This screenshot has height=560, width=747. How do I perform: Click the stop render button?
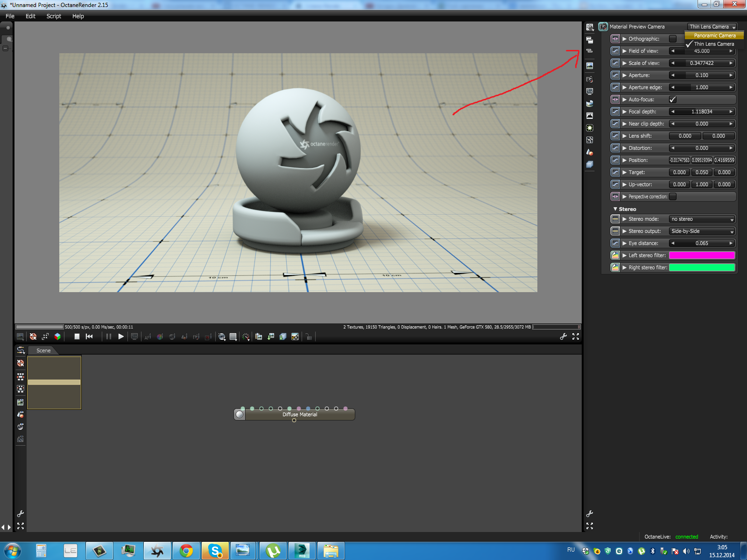coord(77,336)
